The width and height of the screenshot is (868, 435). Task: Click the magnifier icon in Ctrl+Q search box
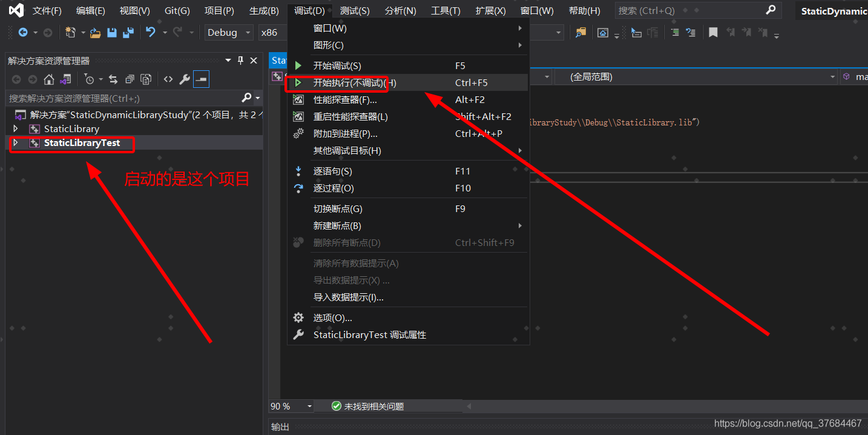click(771, 10)
